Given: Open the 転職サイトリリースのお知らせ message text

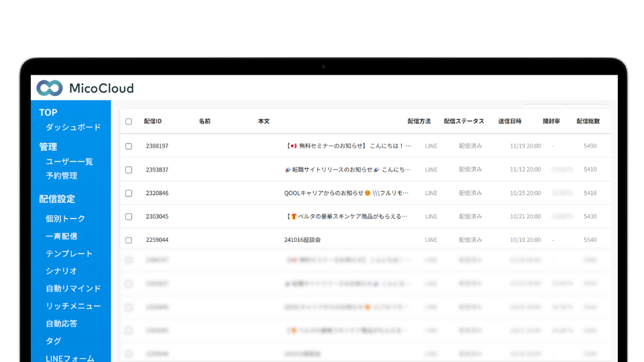Looking at the screenshot, I should tap(347, 170).
